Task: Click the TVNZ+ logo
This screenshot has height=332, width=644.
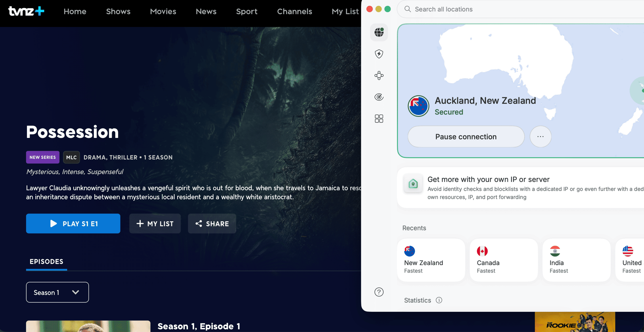Action: tap(26, 11)
